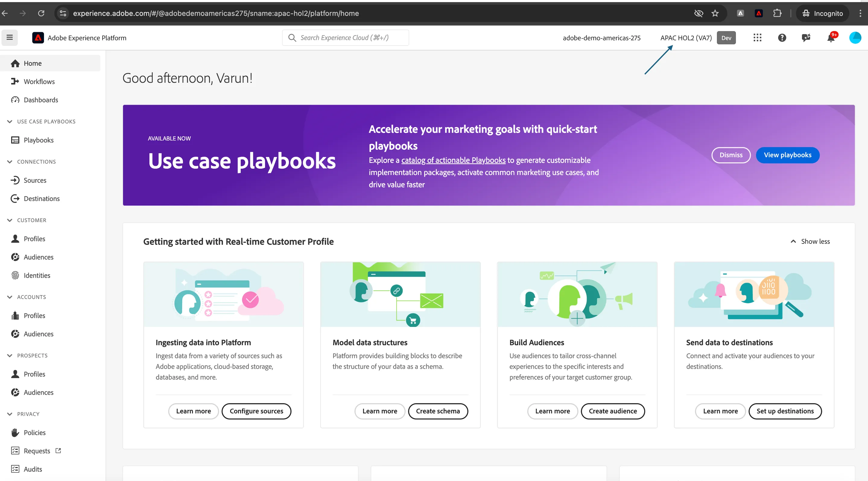868x481 pixels.
Task: Open the notifications bell
Action: pos(831,38)
